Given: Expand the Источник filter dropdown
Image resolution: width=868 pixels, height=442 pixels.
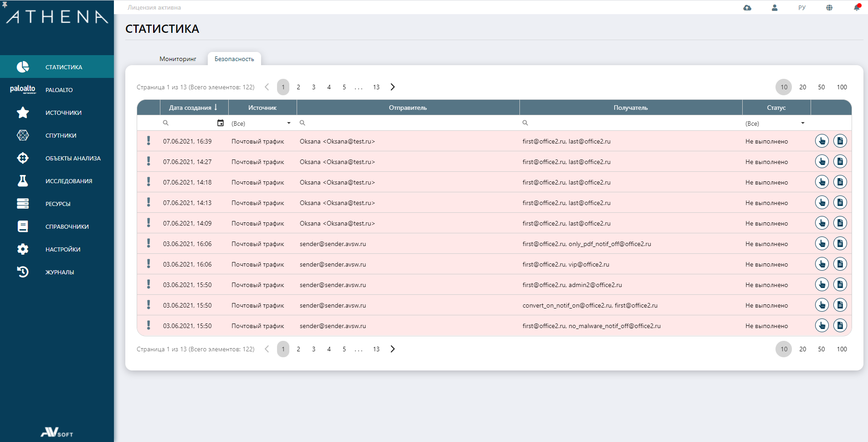Looking at the screenshot, I should pos(289,123).
